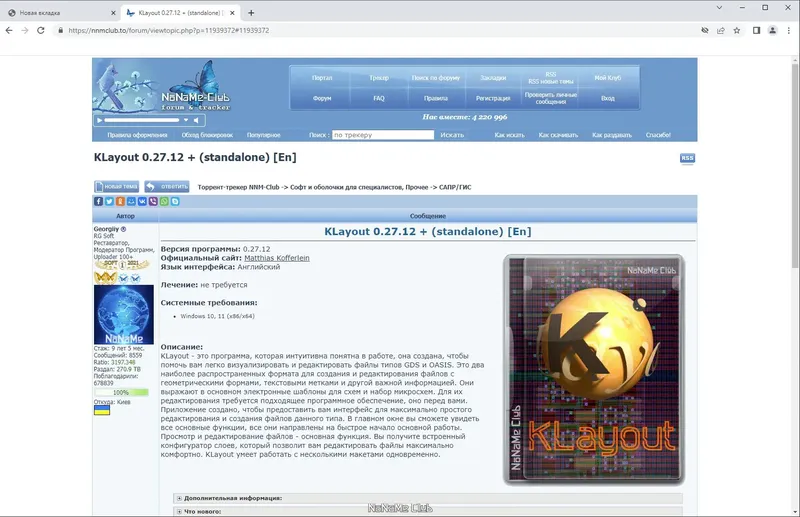Screen dimensions: 800x517
Task: Share on VK icon
Action: click(x=142, y=202)
